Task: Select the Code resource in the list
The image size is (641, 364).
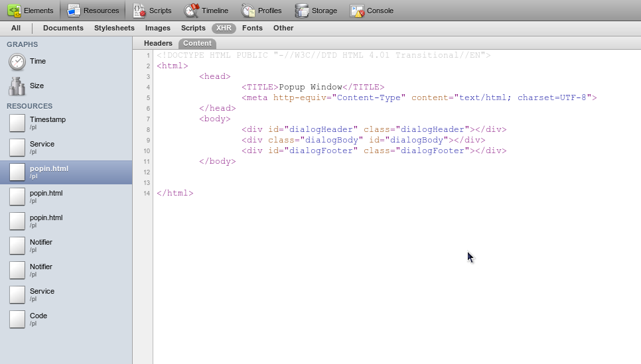Action: [38, 319]
